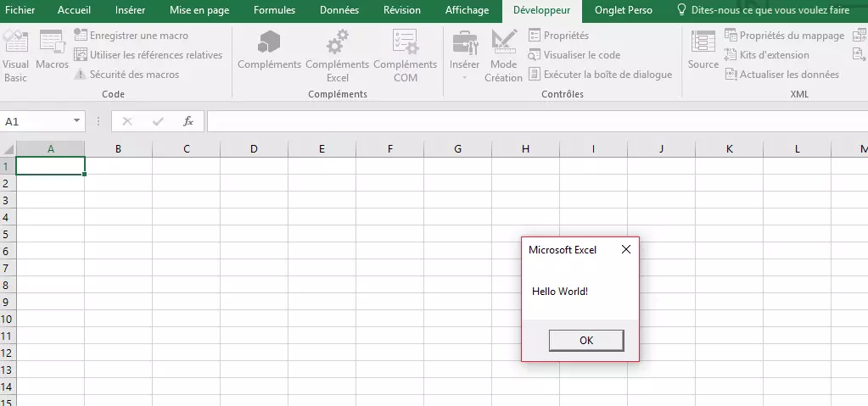Open Compléments COM dialog
This screenshot has height=406, width=868.
pos(406,57)
